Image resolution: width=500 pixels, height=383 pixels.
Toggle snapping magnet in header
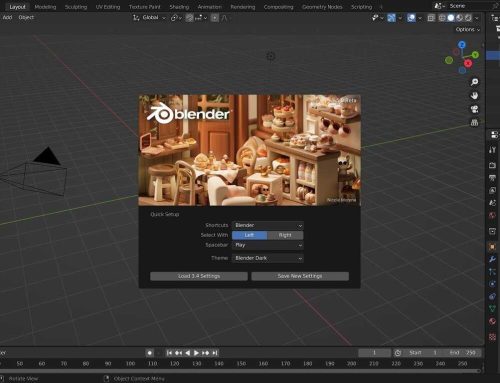(x=190, y=18)
